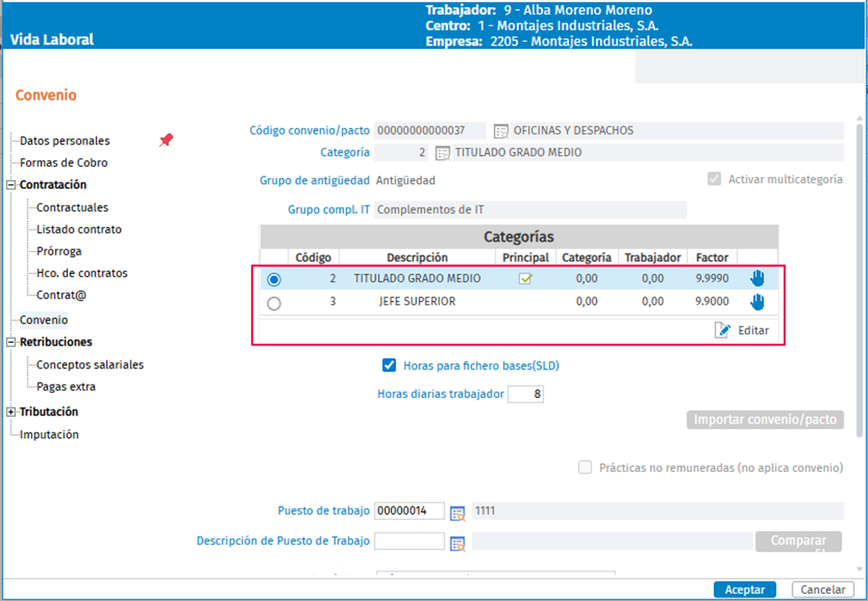Click the Editar link
Image resolution: width=868 pixels, height=601 pixels.
753,330
